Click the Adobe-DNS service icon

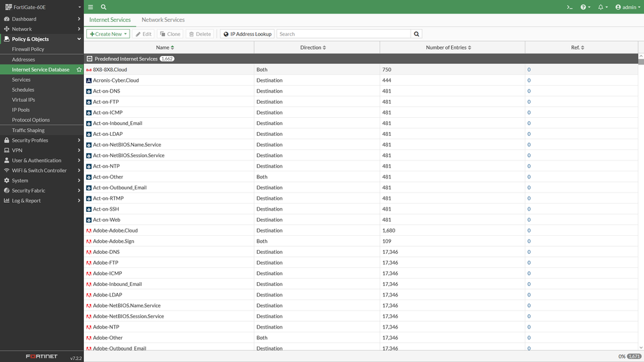pyautogui.click(x=89, y=252)
